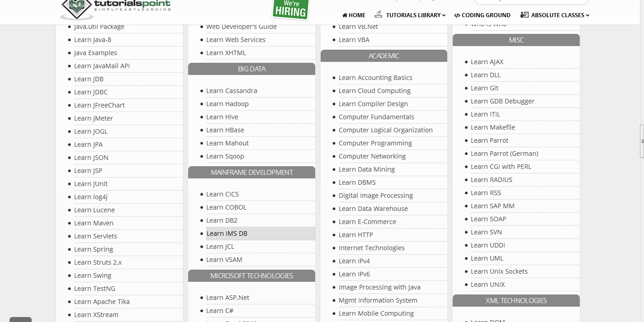Click the home icon beside HOME
Image resolution: width=644 pixels, height=322 pixels.
[345, 15]
